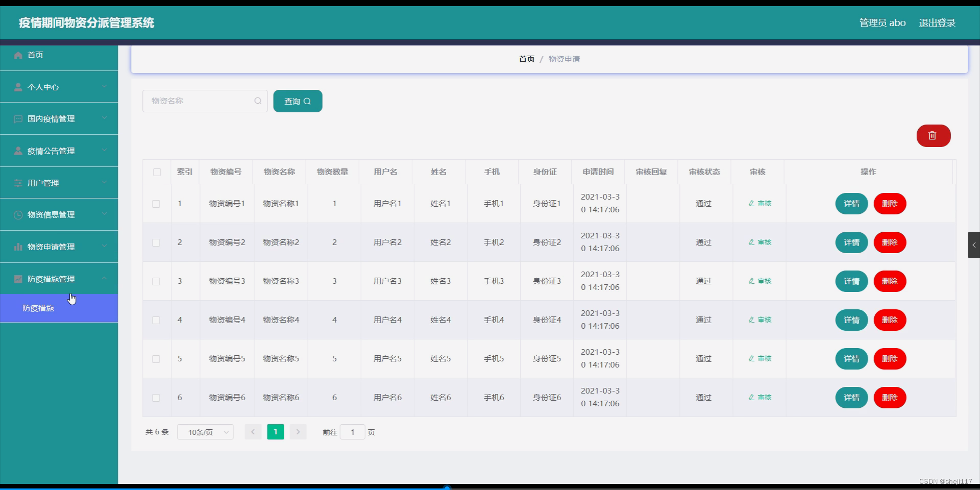Select page 1 in pagination
The image size is (980, 490).
(276, 432)
